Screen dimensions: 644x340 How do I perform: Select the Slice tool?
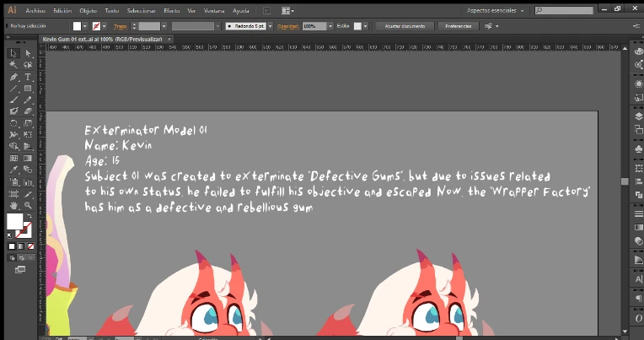[x=28, y=194]
